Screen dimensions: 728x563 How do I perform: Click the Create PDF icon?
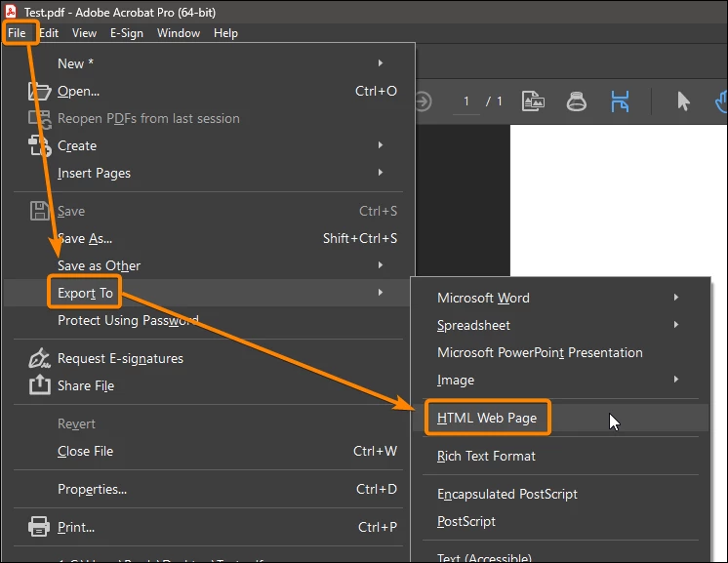pyautogui.click(x=39, y=145)
